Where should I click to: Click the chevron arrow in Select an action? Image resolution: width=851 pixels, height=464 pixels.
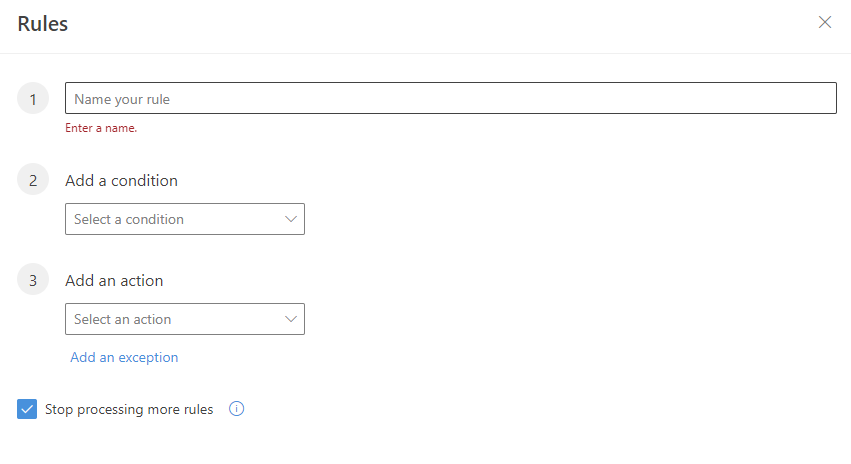(x=291, y=319)
